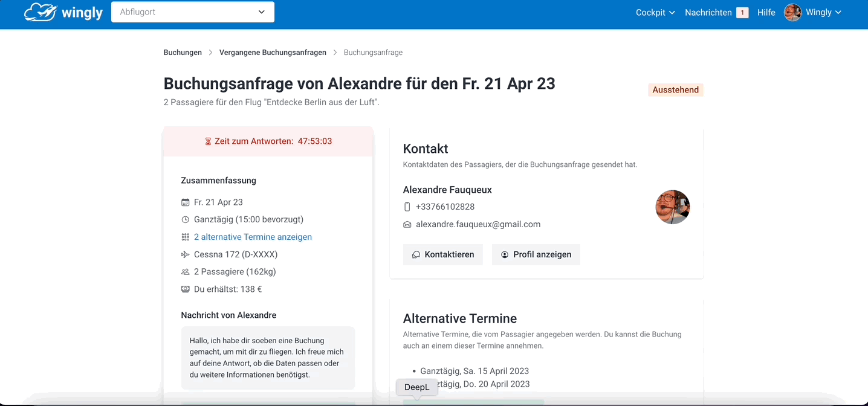Expand the Wingly account menu
868x406 pixels.
point(823,12)
